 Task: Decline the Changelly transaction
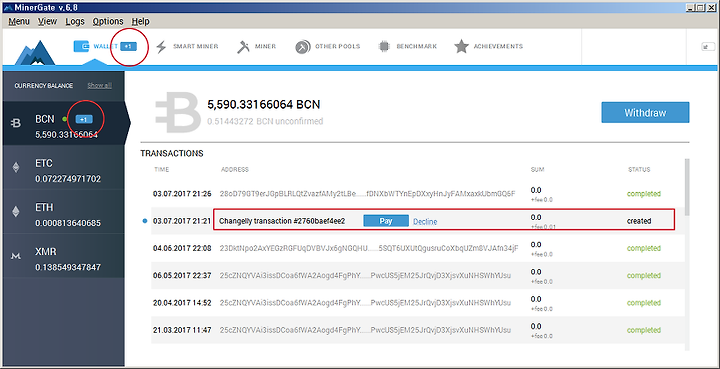click(x=425, y=222)
